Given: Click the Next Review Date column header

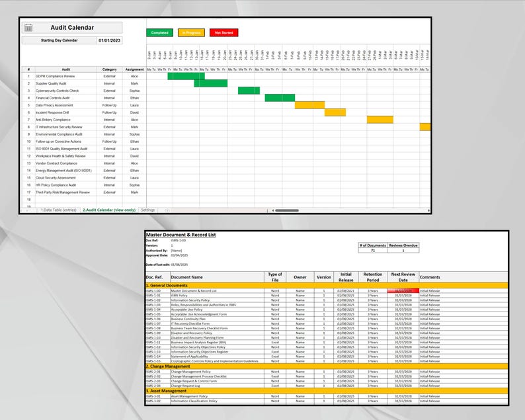Looking at the screenshot, I should tap(403, 277).
